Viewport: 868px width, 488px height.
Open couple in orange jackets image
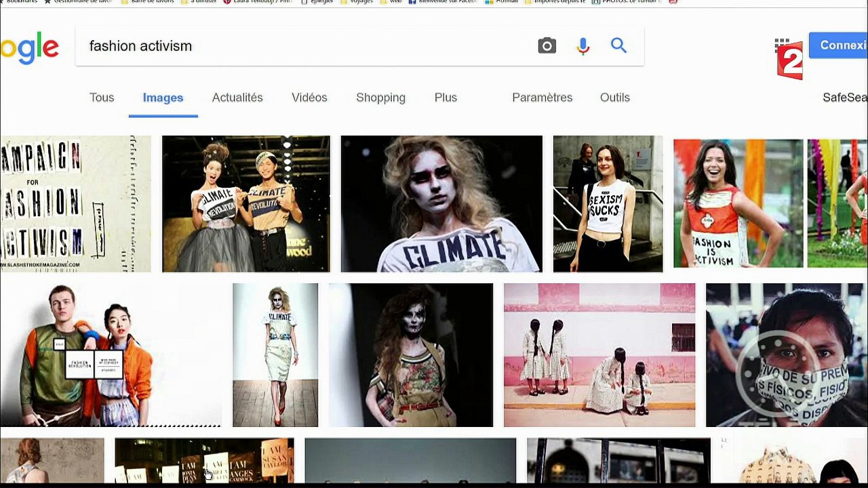pos(111,355)
